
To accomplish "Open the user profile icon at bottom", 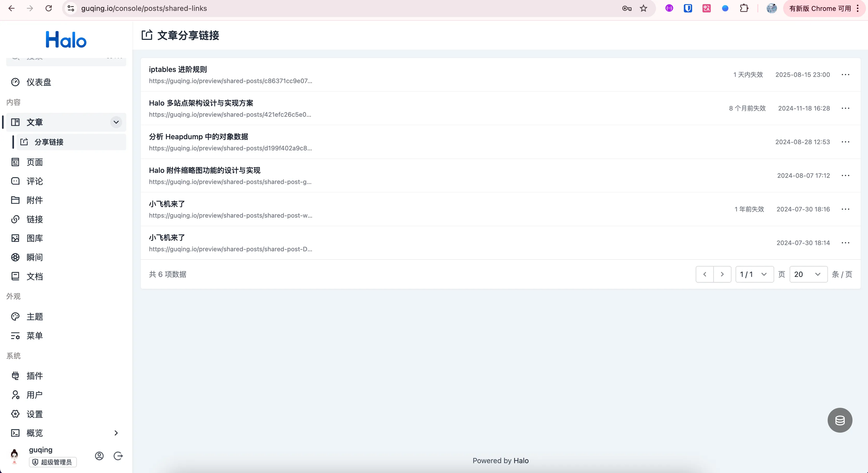I will coord(99,456).
